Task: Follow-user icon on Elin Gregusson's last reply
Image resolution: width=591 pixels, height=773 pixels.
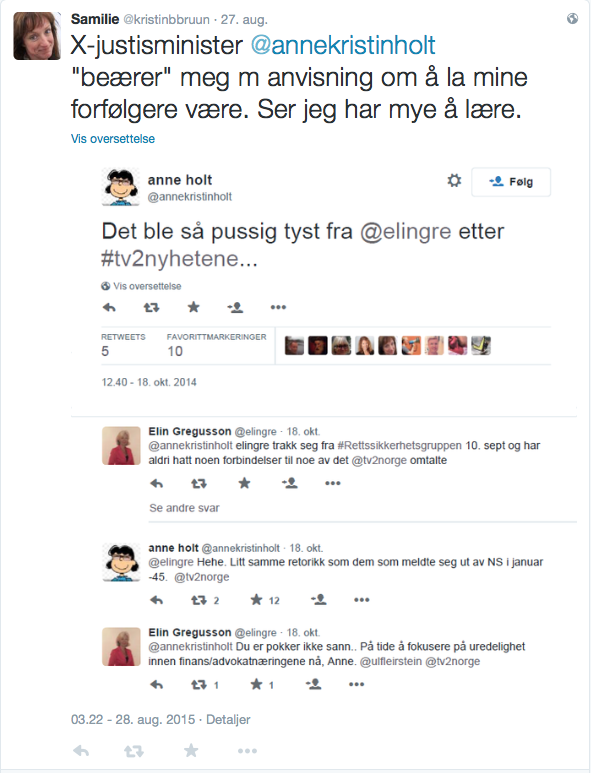Action: pyautogui.click(x=313, y=684)
